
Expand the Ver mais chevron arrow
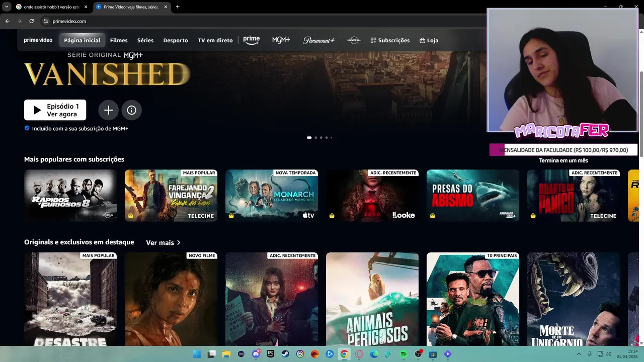click(179, 243)
